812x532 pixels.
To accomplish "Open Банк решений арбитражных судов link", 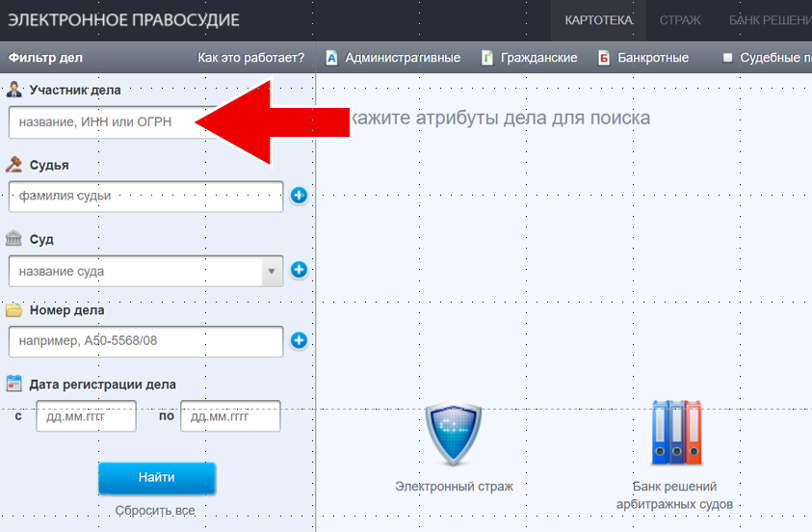I will pyautogui.click(x=674, y=495).
